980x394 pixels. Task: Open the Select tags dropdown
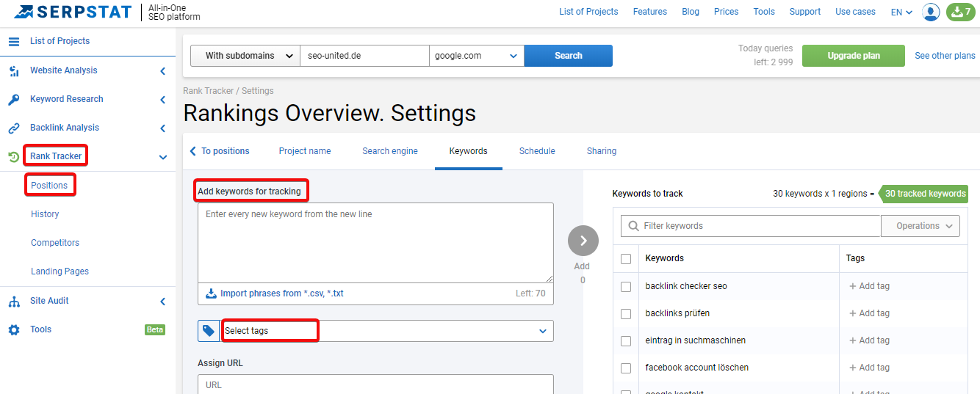(x=386, y=331)
